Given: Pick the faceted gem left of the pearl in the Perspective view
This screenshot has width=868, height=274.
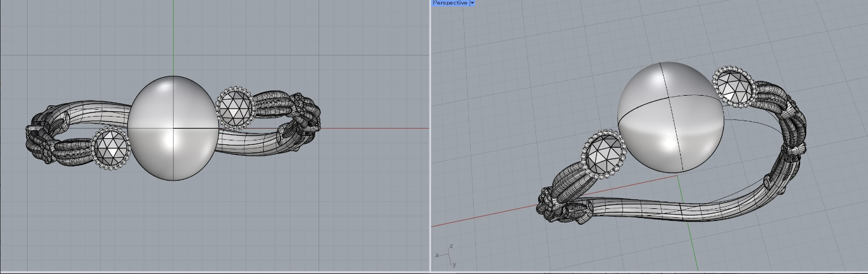Looking at the screenshot, I should [x=604, y=154].
